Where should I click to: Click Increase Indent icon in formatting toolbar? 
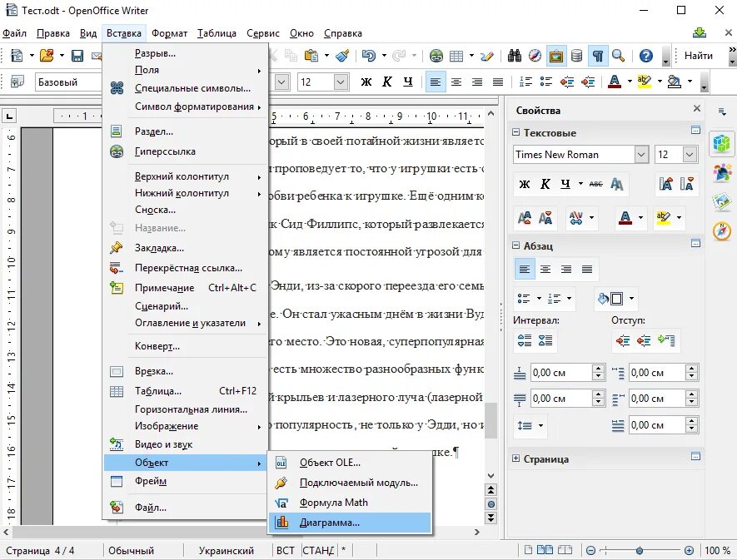(588, 82)
